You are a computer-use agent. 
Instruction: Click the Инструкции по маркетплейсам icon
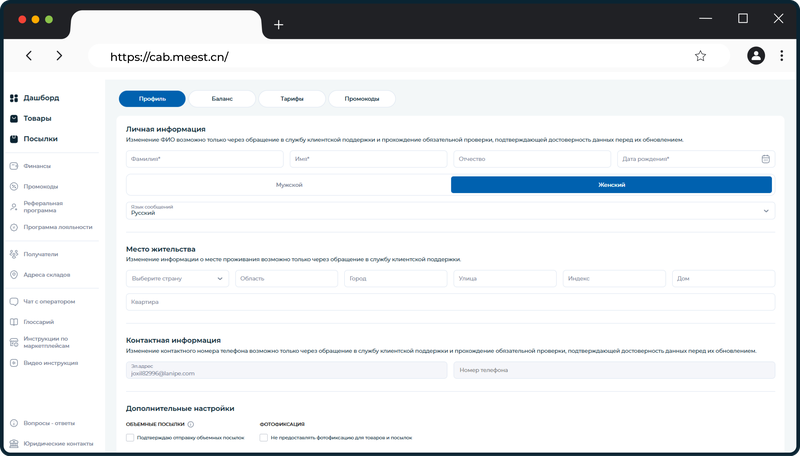[14, 342]
